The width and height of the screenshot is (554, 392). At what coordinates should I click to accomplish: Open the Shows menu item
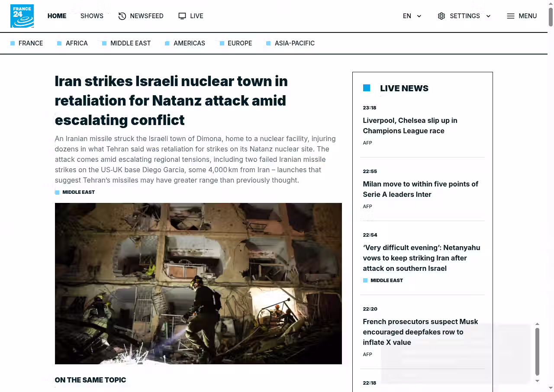tap(92, 16)
